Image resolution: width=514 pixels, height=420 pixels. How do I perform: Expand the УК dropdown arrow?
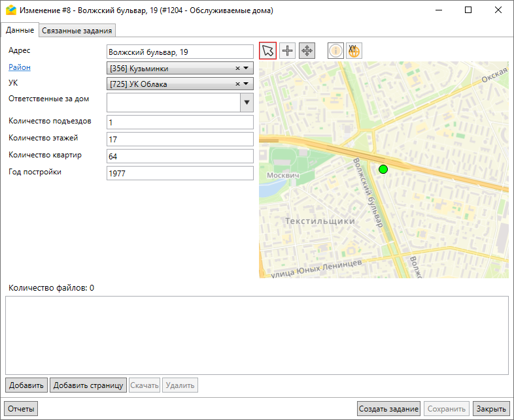[x=247, y=84]
